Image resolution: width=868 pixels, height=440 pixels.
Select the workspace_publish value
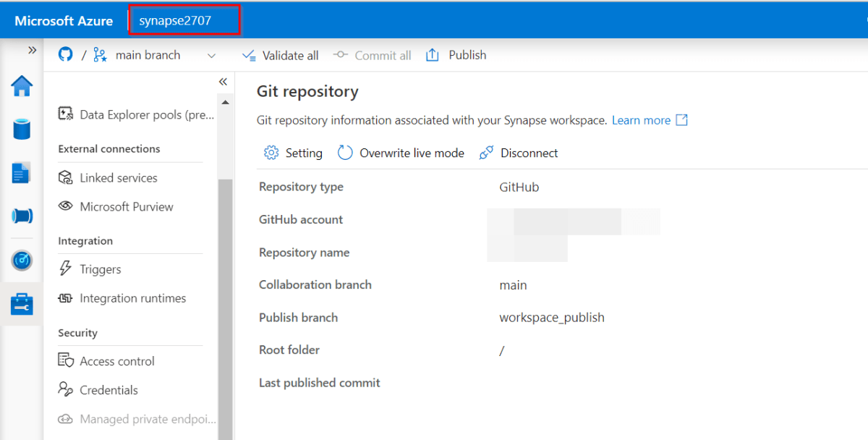(552, 318)
